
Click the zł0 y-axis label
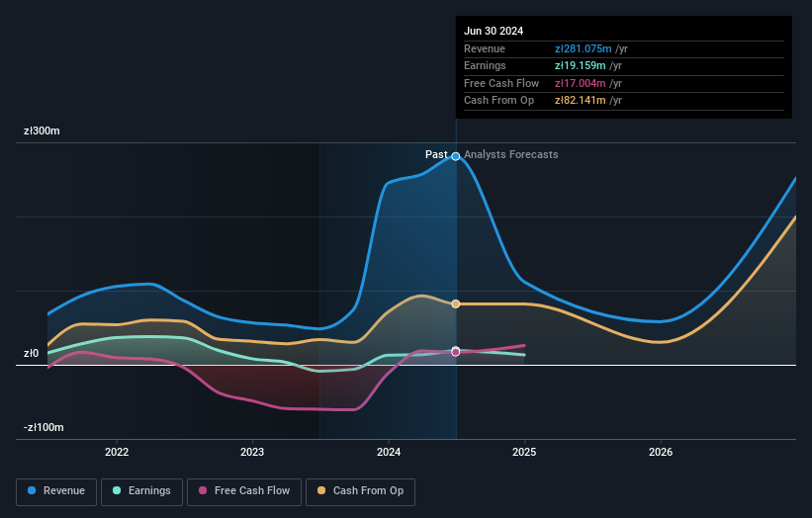click(31, 354)
